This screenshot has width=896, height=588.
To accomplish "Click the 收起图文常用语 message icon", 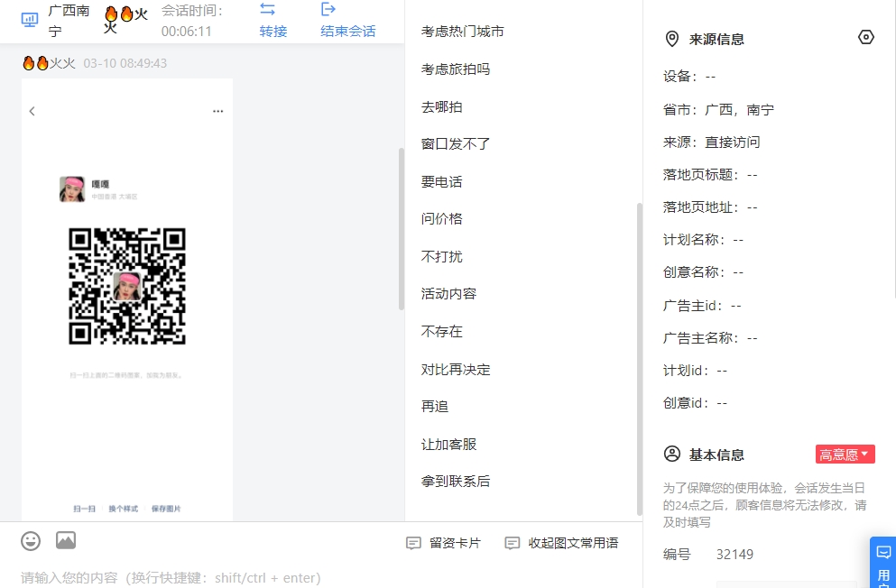I will tap(512, 543).
